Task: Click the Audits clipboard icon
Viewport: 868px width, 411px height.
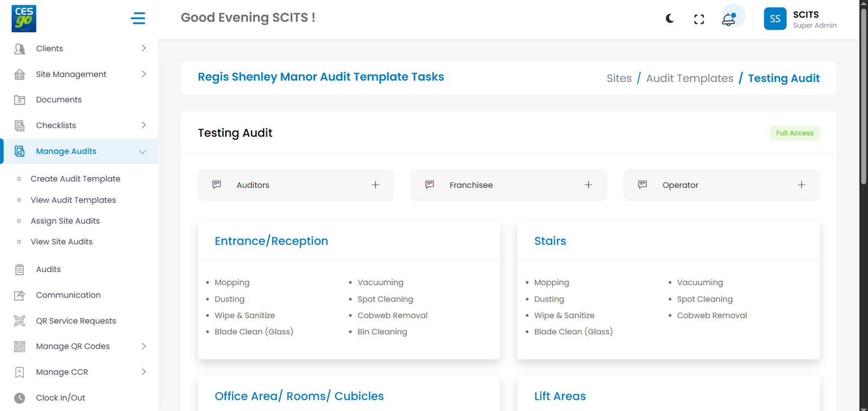Action: (20, 270)
